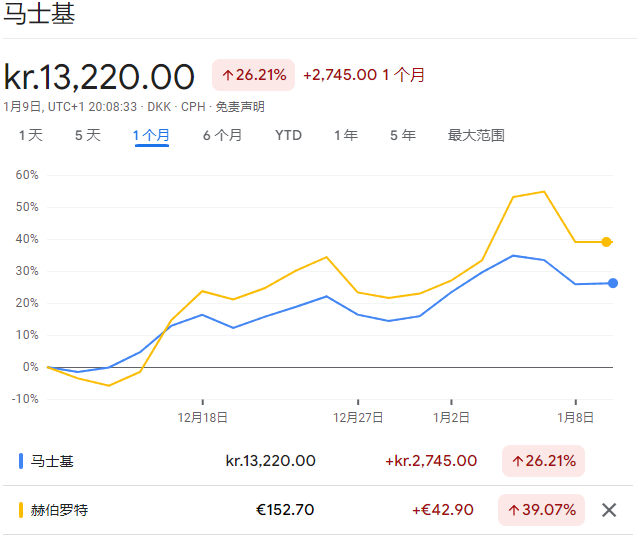Viewport: 637px width, 535px height.
Task: Switch to the 6个月 range tab
Action: pos(222,136)
